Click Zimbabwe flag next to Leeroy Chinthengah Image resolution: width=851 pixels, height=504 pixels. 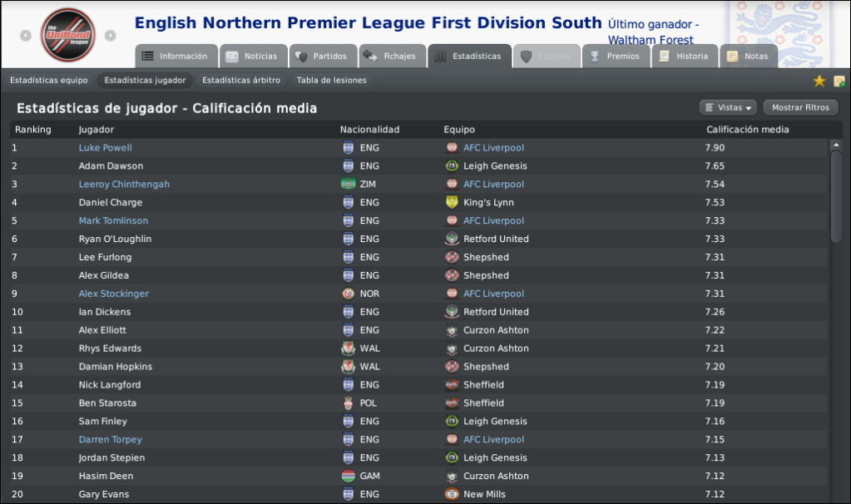(348, 184)
